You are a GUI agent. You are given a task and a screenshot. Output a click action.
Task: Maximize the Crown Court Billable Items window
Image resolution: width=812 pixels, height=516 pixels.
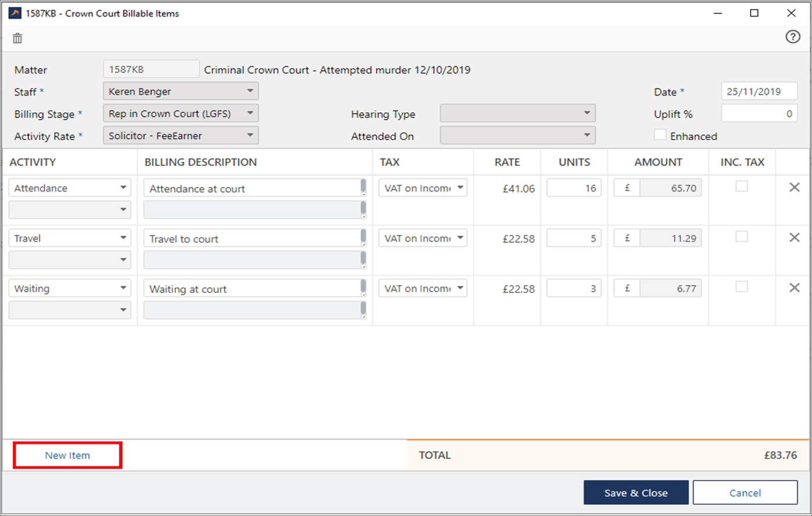click(754, 13)
